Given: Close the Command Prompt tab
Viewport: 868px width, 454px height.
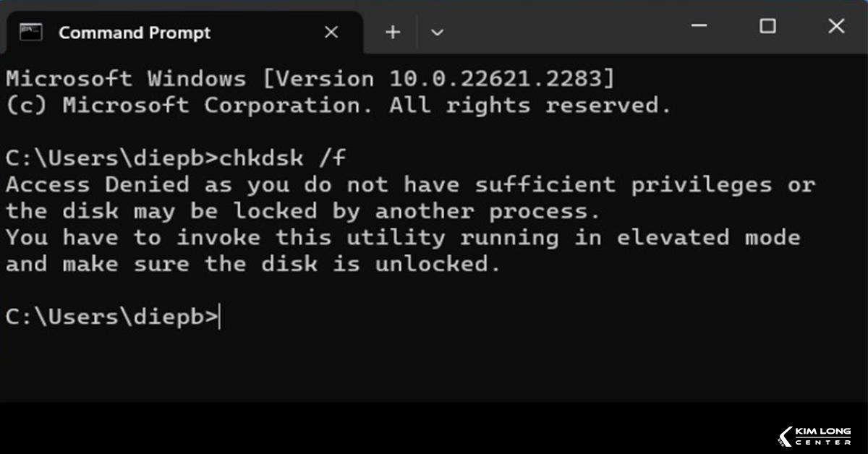Looking at the screenshot, I should 331,33.
